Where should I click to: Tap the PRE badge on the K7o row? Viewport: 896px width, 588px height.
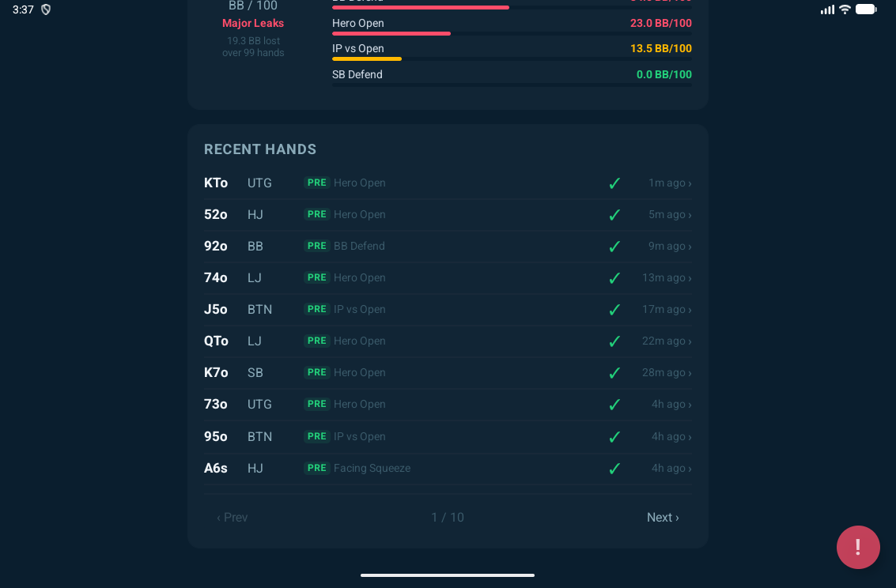click(x=317, y=372)
